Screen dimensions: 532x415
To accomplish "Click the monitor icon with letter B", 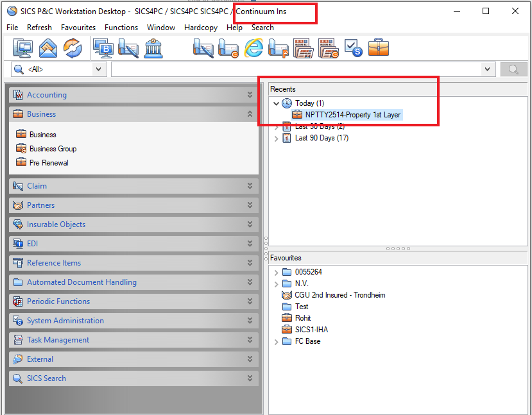I will tap(103, 48).
